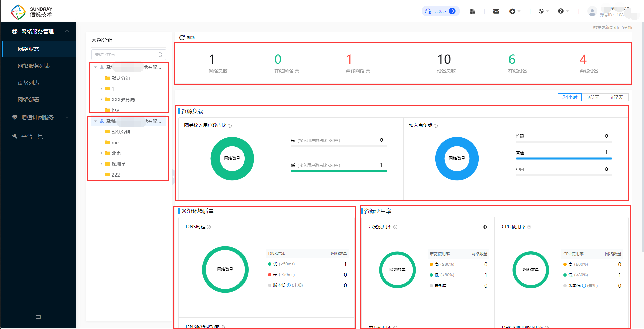Click the mail envelope icon in header
The height and width of the screenshot is (329, 644).
pyautogui.click(x=496, y=11)
